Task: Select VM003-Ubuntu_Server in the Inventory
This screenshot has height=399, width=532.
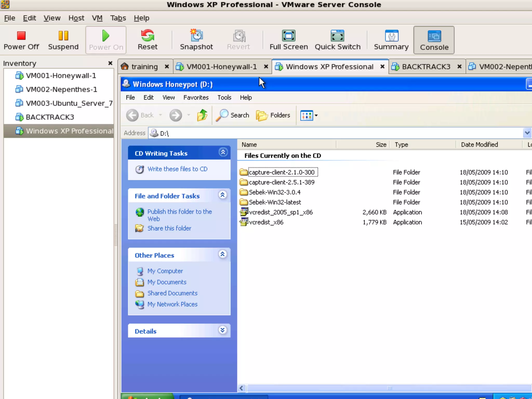Action: point(69,103)
